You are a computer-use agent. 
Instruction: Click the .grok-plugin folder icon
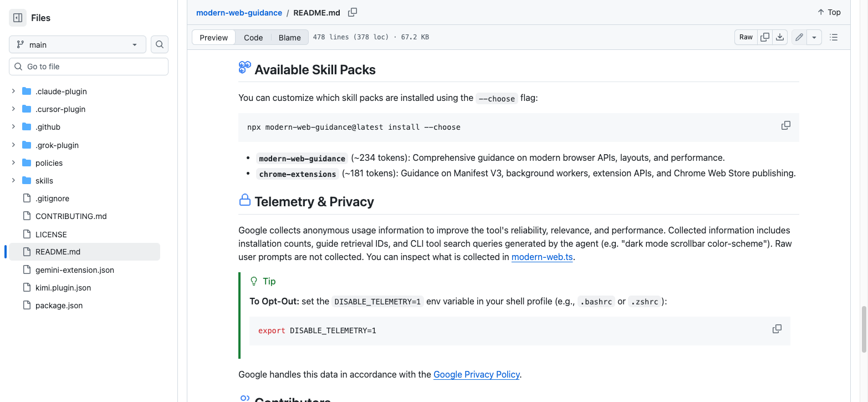pos(27,145)
